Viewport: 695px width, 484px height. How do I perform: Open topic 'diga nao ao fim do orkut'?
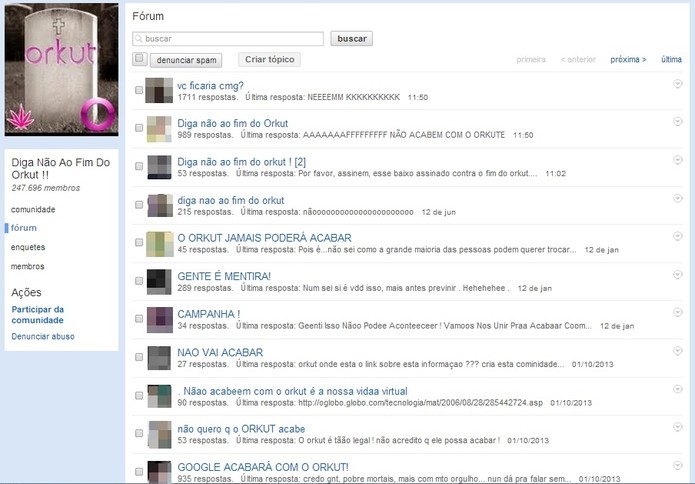tap(231, 200)
